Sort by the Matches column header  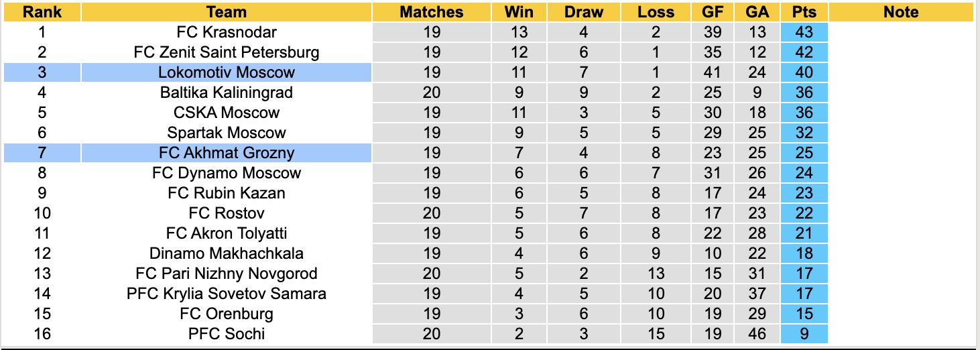pos(432,12)
